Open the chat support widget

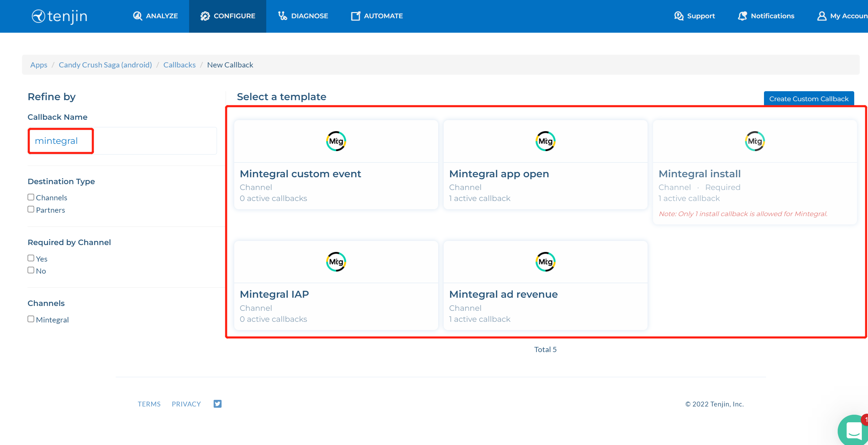click(x=853, y=430)
